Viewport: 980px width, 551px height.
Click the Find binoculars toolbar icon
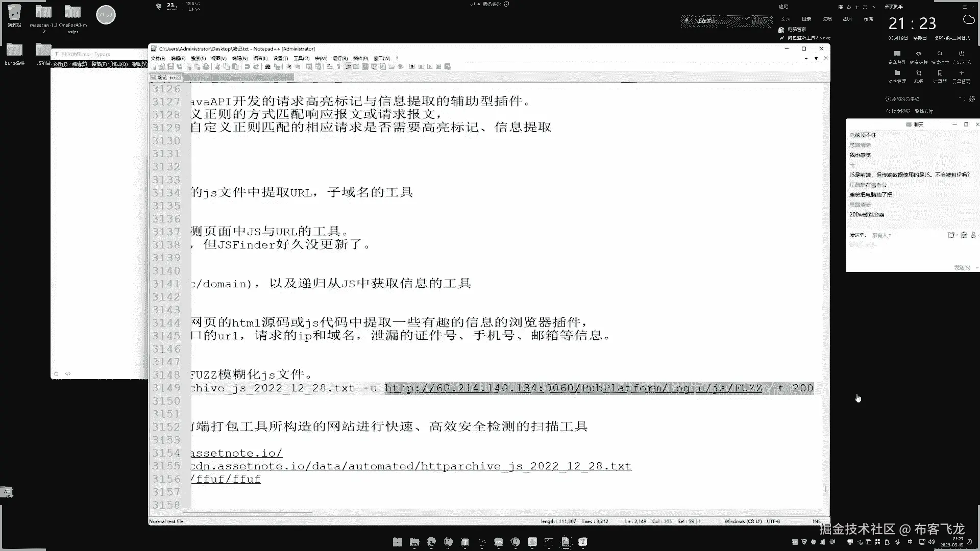[267, 67]
